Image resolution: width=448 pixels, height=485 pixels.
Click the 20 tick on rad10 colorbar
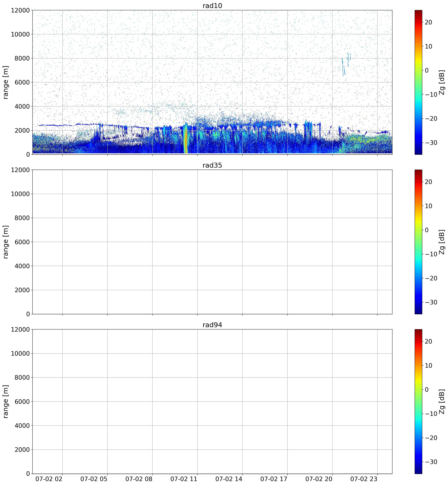click(x=429, y=22)
